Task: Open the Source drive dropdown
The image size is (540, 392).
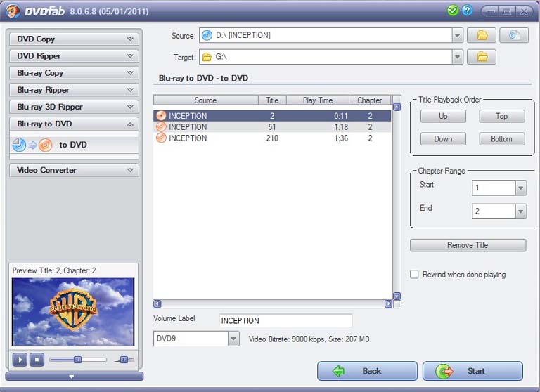Action: 457,35
